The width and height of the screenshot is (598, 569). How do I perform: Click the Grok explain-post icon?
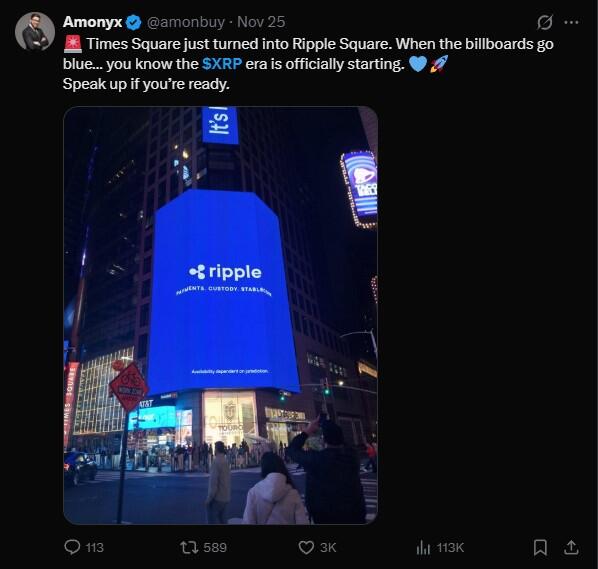pos(545,22)
